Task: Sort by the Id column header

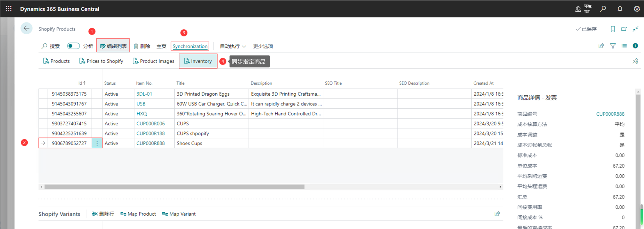Action: [x=82, y=83]
